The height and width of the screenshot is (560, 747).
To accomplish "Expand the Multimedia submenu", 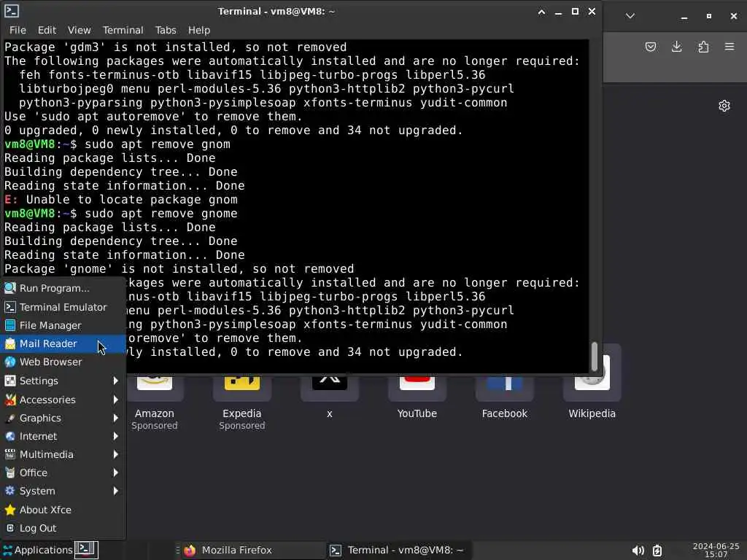I will 63,454.
